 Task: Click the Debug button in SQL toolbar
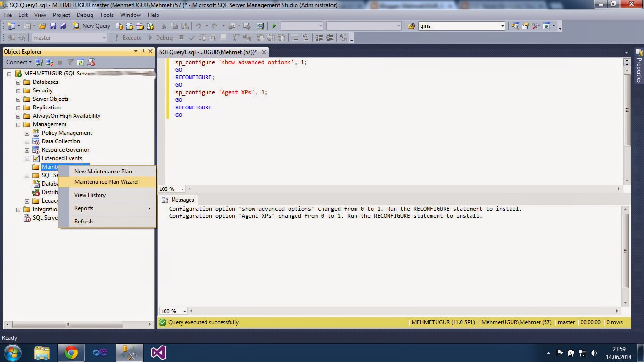click(160, 38)
